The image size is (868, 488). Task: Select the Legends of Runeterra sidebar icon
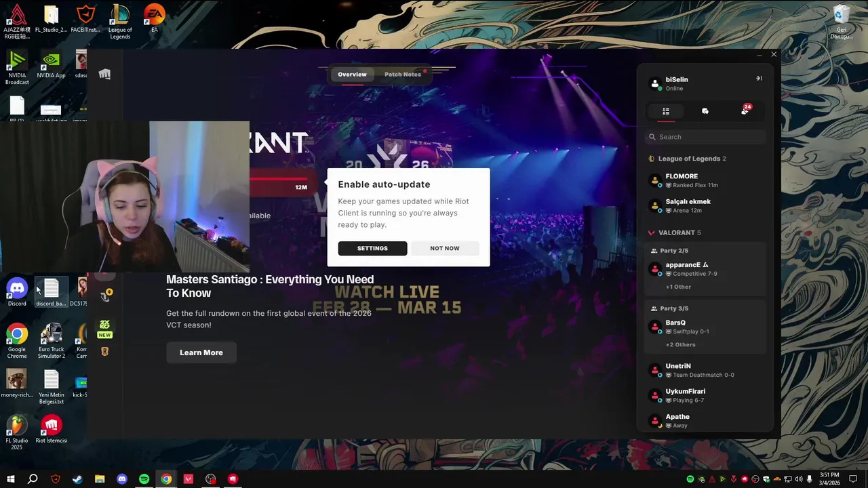(105, 351)
